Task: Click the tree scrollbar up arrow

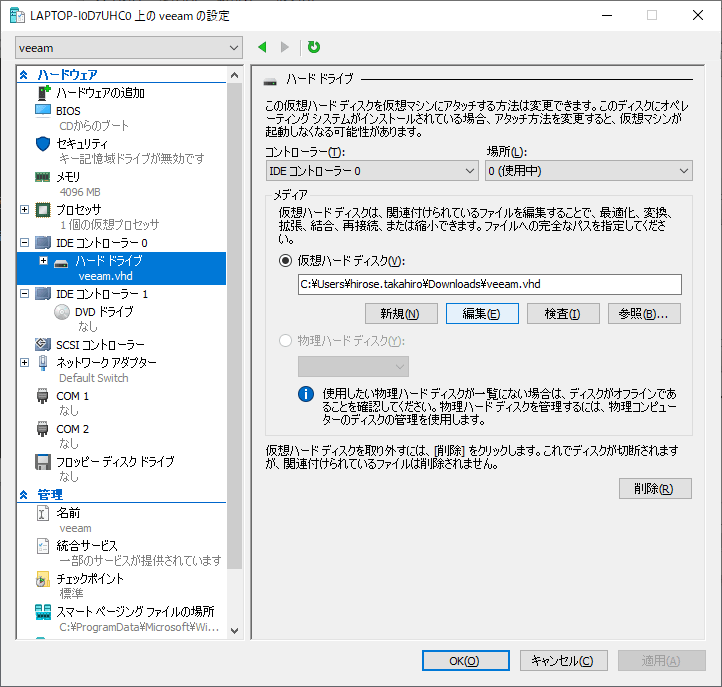Action: coord(234,75)
